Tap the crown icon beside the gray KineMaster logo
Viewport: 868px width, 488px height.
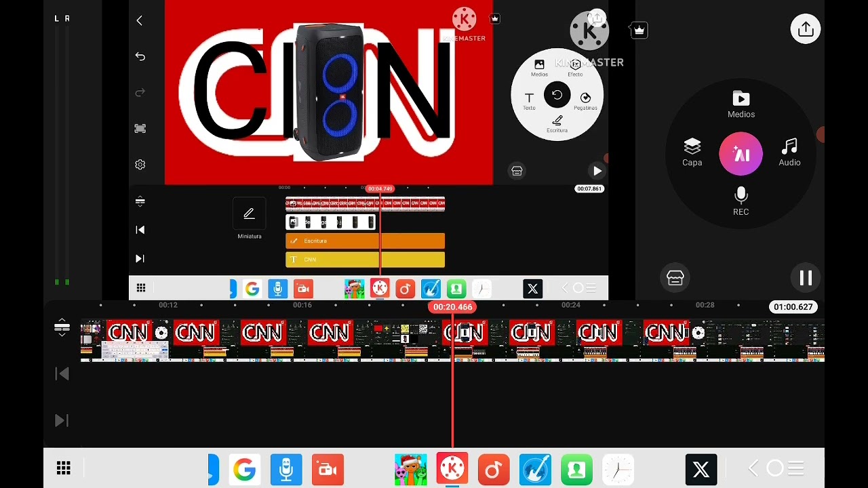tap(639, 30)
